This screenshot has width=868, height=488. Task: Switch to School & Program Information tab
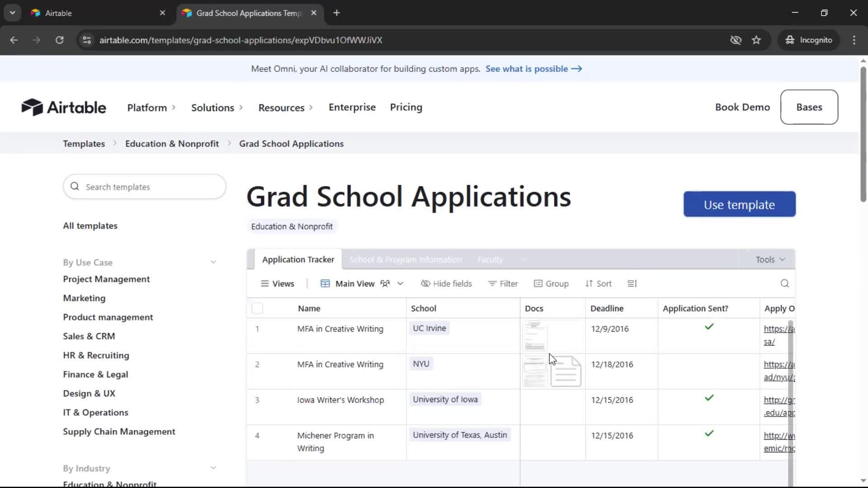[406, 259]
